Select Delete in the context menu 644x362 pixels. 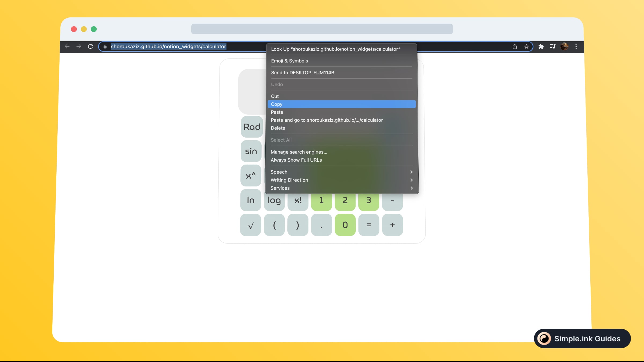[341, 128]
